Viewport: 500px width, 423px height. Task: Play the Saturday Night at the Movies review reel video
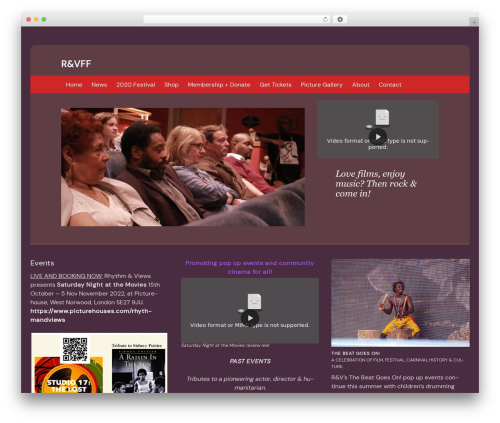tap(250, 318)
